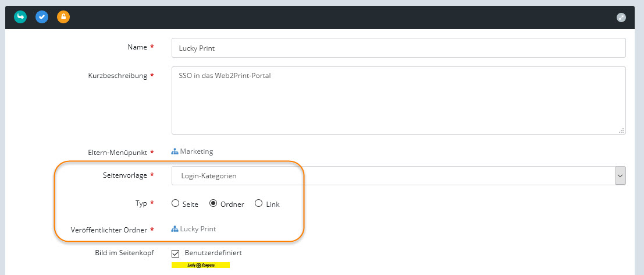Click the Kurzbeschreibung textarea resize handle
The height and width of the screenshot is (275, 644).
click(x=621, y=131)
